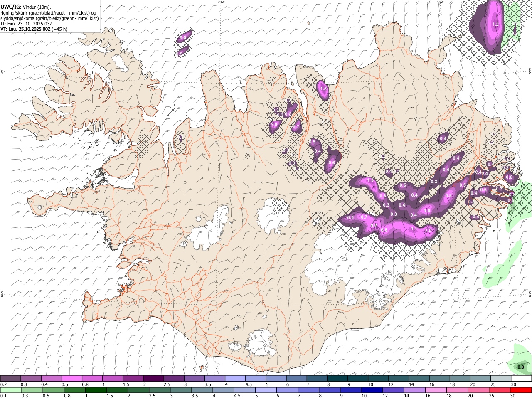Select bottom legend swatch between 7 and 8
The width and height of the screenshot is (532, 399).
(x=308, y=390)
